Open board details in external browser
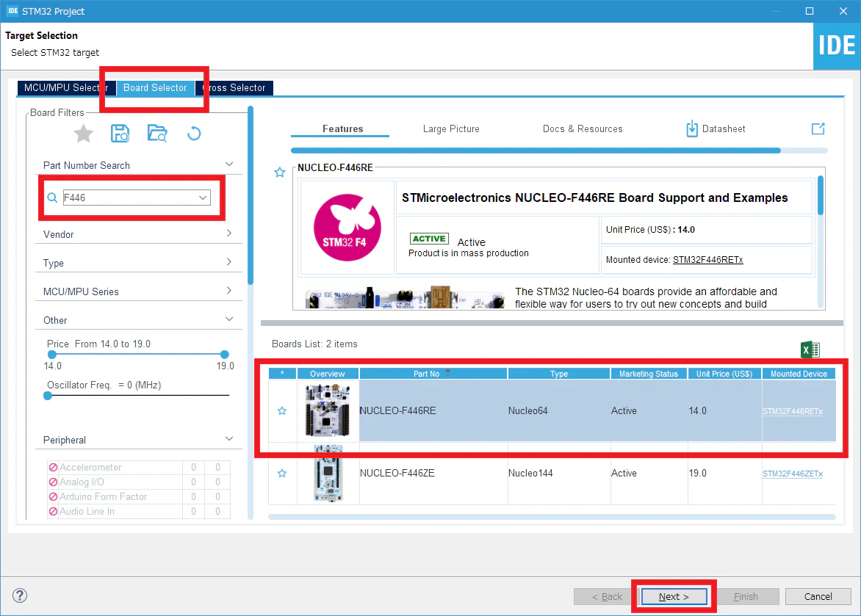This screenshot has width=861, height=616. 818,128
